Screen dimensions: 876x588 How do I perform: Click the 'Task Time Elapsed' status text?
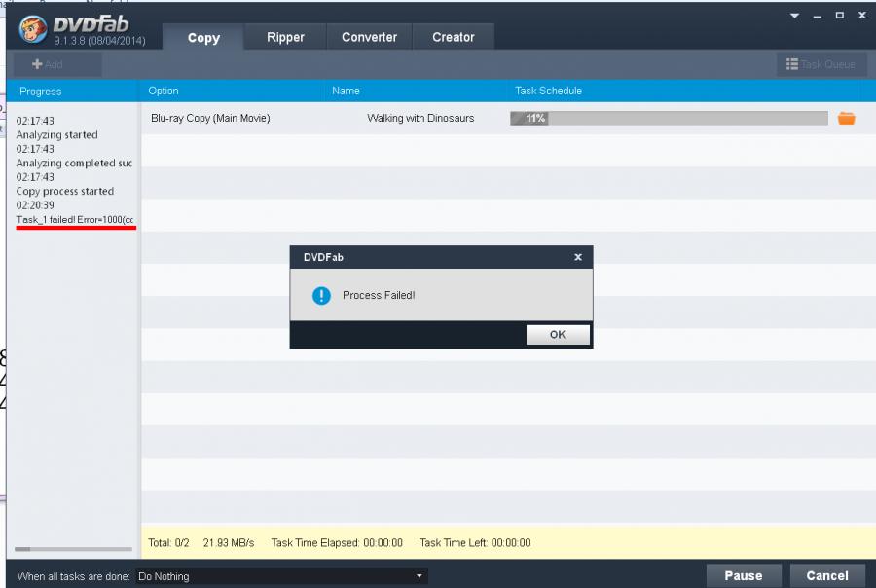(x=337, y=542)
